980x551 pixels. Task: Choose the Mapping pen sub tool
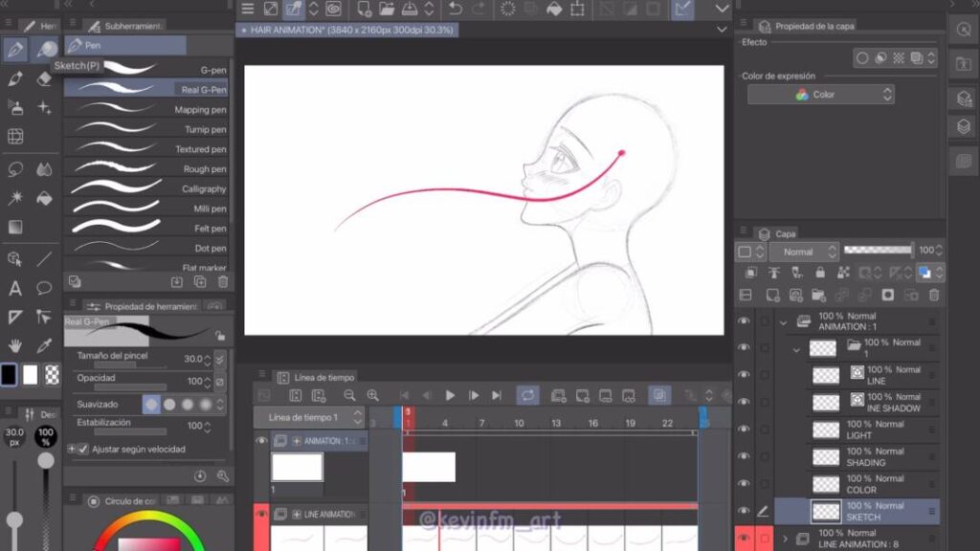tap(146, 109)
